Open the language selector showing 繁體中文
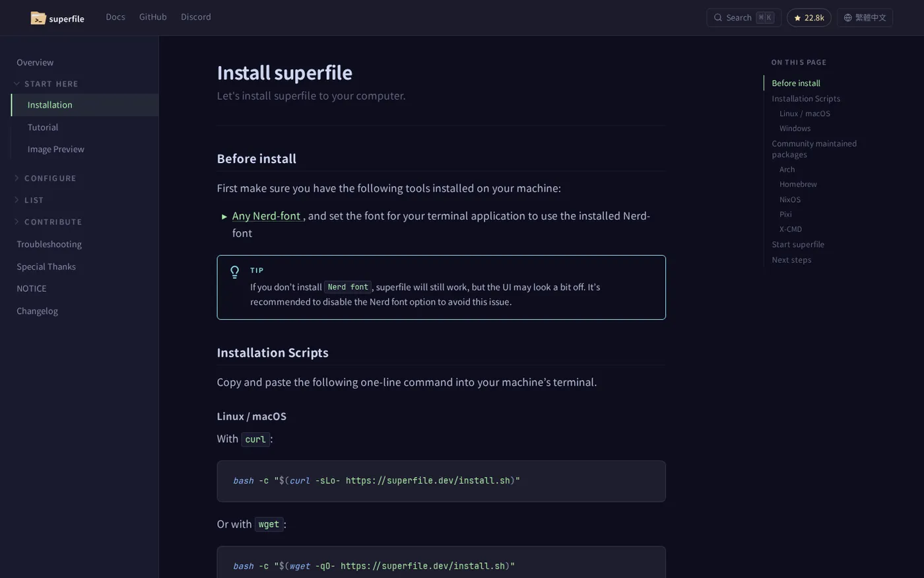Screen dimensions: 924x578 click(x=865, y=18)
